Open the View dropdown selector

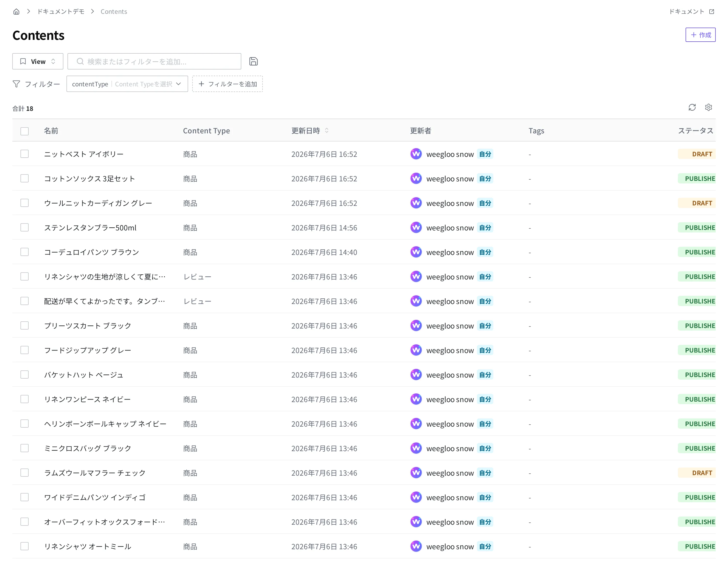click(38, 62)
